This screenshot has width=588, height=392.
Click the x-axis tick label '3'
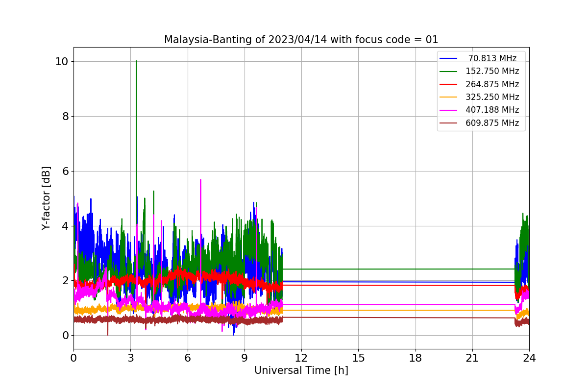(x=130, y=358)
